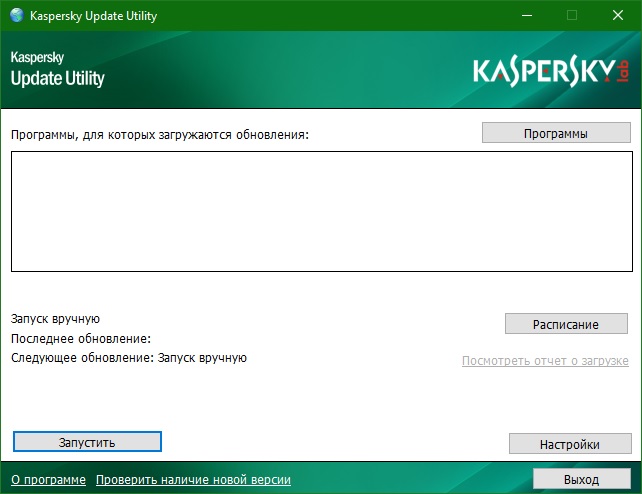This screenshot has width=642, height=494.
Task: View Посмотреть отчет о загрузке report link
Action: pos(545,361)
